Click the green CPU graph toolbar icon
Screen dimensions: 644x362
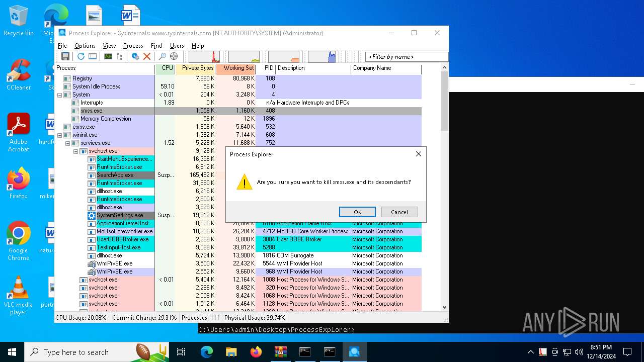pyautogui.click(x=108, y=56)
